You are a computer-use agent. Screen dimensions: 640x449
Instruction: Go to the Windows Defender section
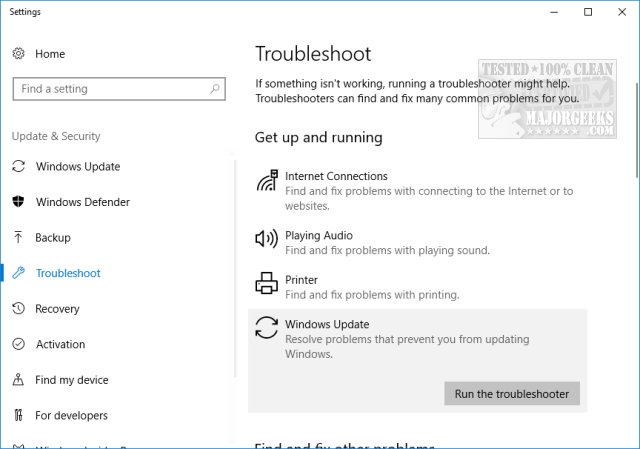82,202
